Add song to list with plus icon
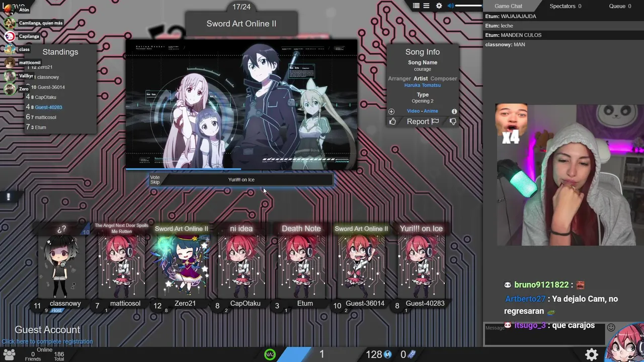The image size is (644, 362). click(391, 111)
